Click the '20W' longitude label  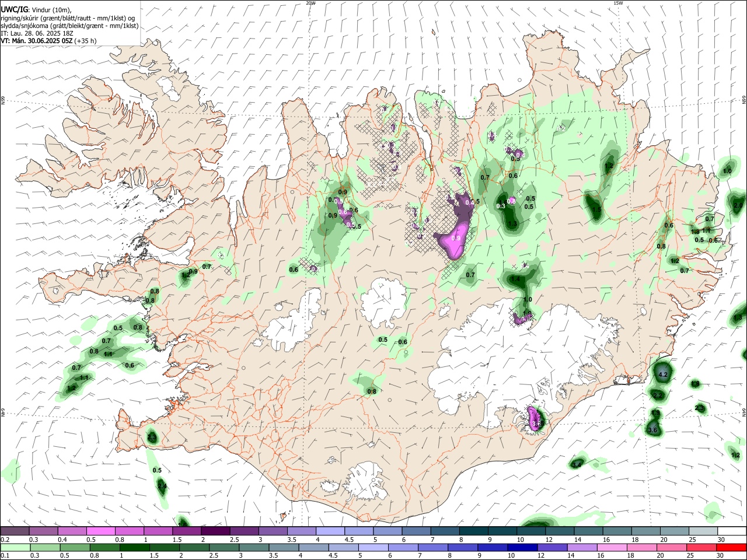(x=311, y=3)
